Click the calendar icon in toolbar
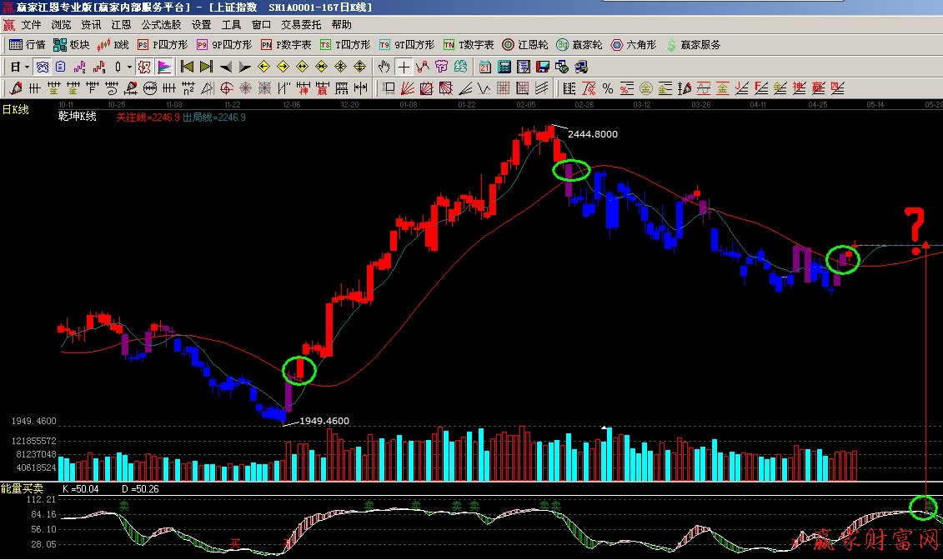The height and width of the screenshot is (560, 943). (x=485, y=67)
